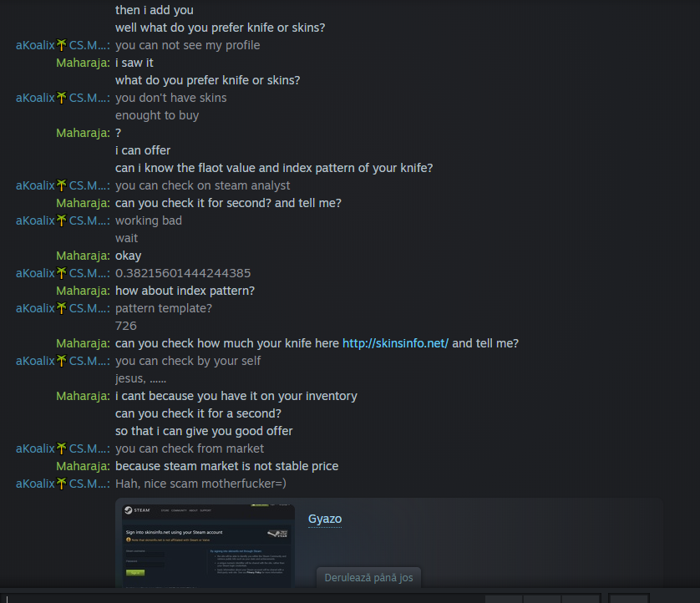Click Maharaja name beside 'because steam market is not stable price'
The image size is (700, 603).
pos(83,466)
